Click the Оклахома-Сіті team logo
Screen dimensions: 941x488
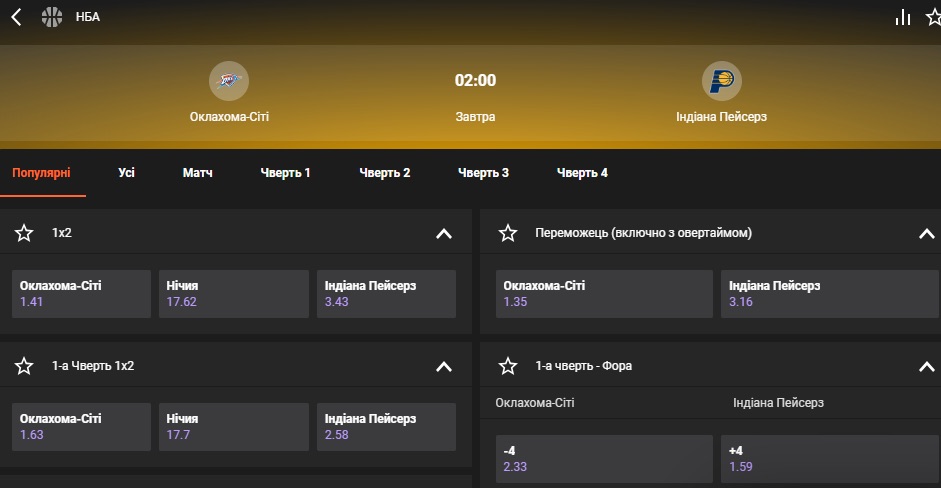point(229,80)
